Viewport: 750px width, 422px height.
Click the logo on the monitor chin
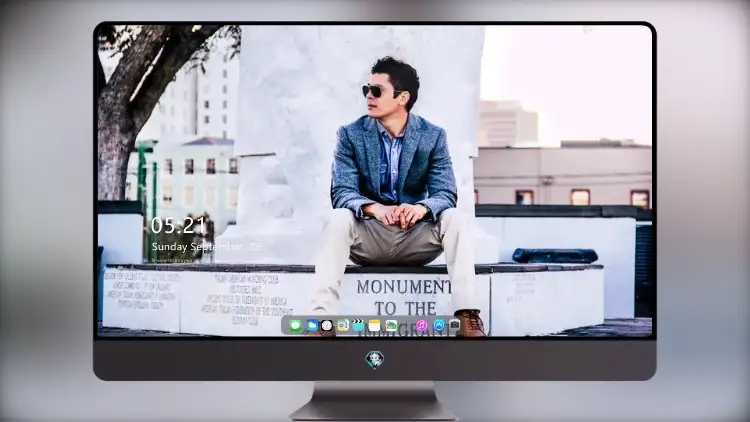pos(375,359)
